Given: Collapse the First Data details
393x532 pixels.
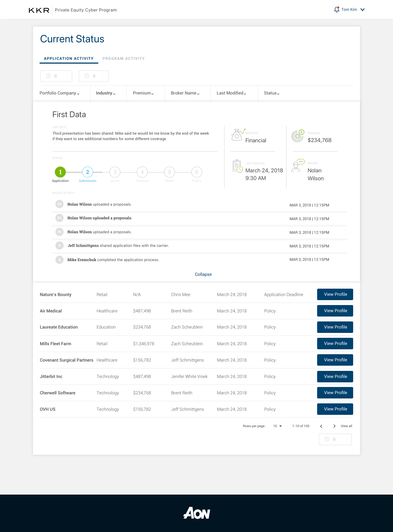Looking at the screenshot, I should click(x=203, y=274).
